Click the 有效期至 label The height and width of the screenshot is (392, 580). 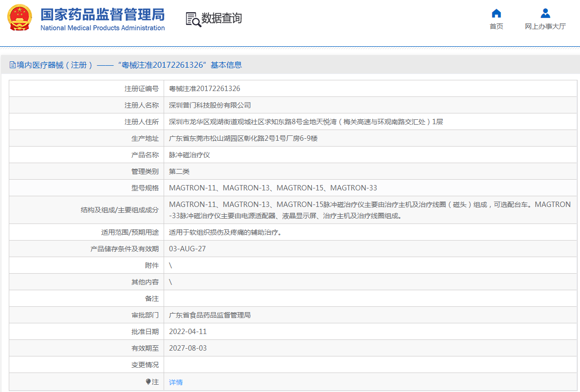pyautogui.click(x=145, y=348)
